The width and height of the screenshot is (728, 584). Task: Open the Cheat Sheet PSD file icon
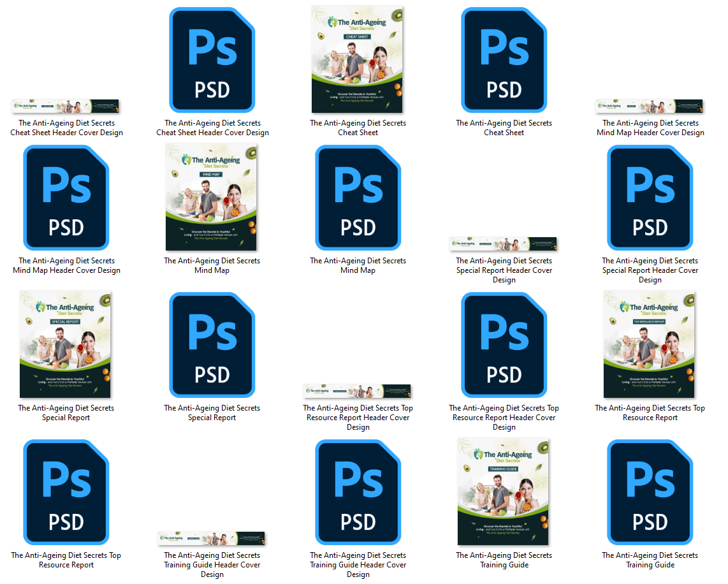pyautogui.click(x=504, y=60)
